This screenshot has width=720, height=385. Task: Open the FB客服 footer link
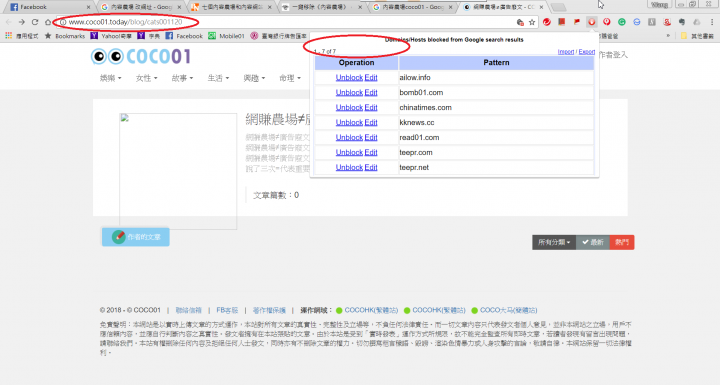[x=227, y=310]
